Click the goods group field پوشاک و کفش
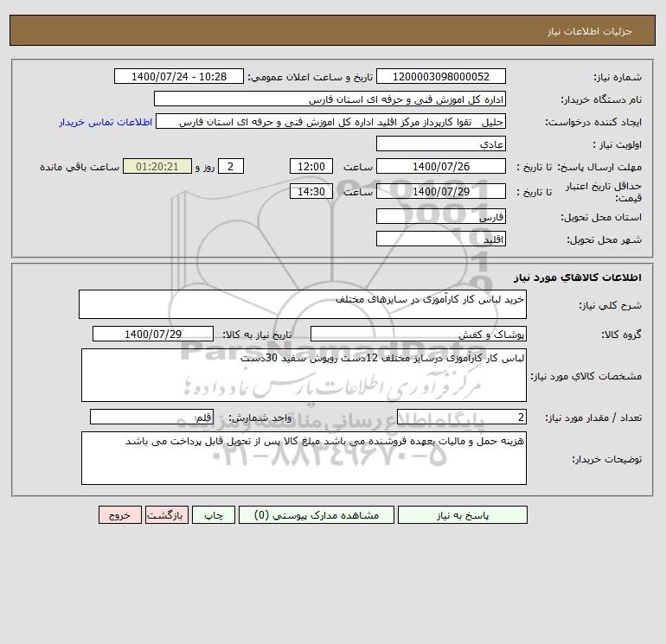Viewport: 666px width, 644px height. 419,334
